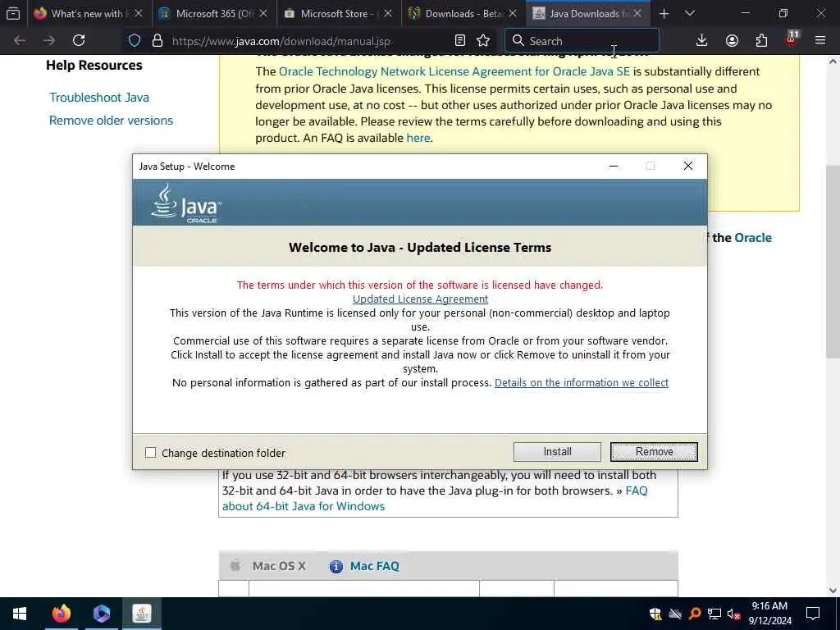
Task: Toggle reader view icon in address bar
Action: (x=459, y=41)
